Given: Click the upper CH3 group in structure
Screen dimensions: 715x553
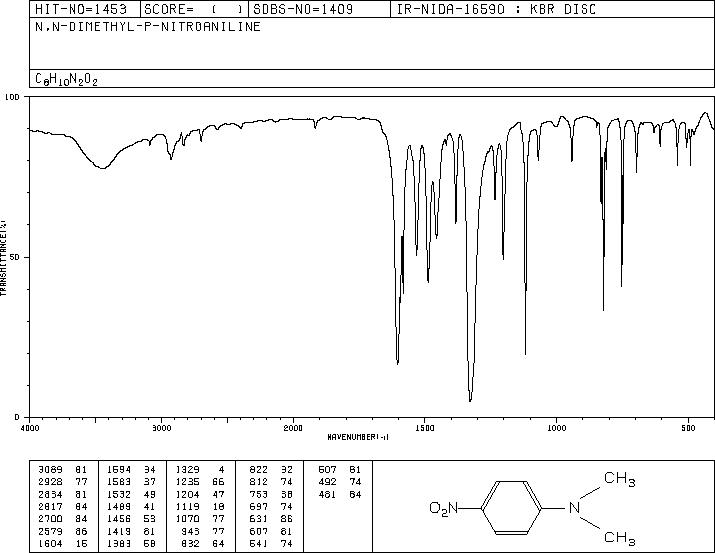Looking at the screenshot, I should [x=619, y=479].
